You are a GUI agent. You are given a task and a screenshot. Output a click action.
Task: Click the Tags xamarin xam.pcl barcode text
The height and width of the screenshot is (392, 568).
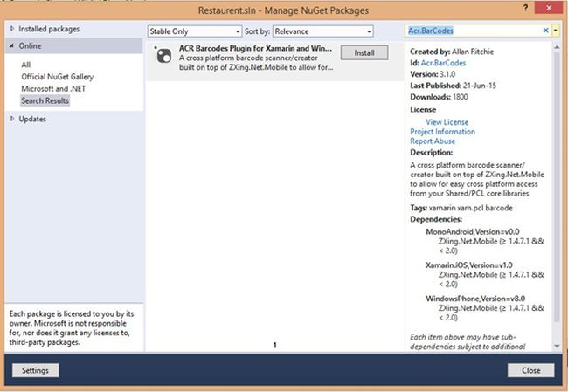(461, 208)
